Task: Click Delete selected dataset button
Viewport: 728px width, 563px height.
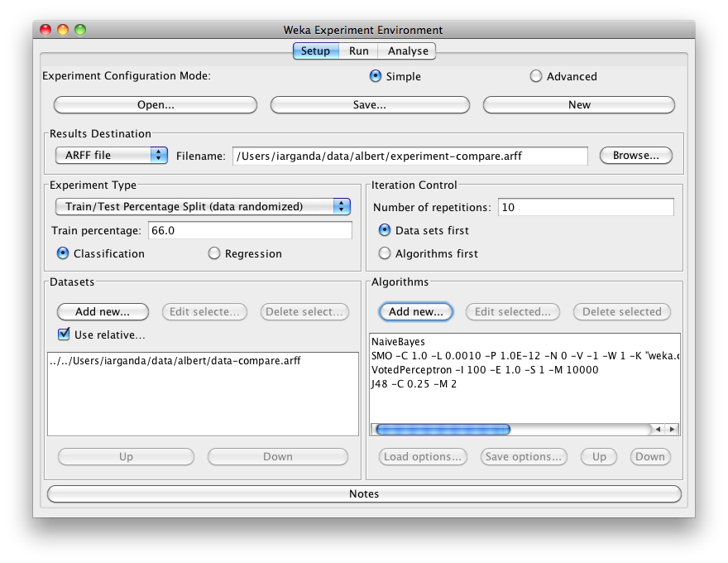Action: point(304,311)
